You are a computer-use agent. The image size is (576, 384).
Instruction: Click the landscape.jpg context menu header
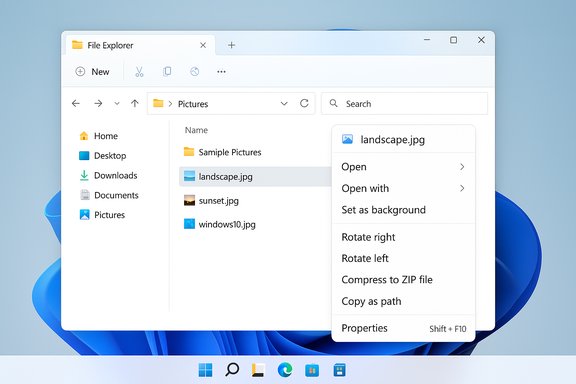[x=403, y=140]
